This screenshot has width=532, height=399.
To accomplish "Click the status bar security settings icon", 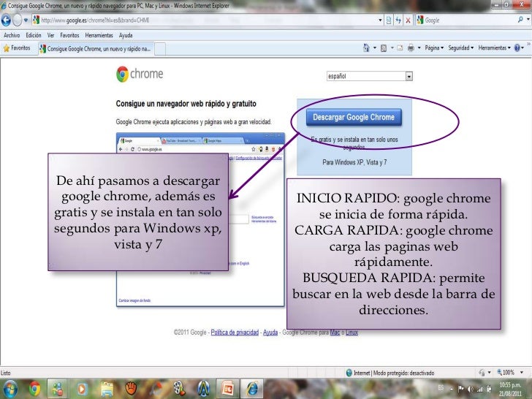I will click(x=482, y=373).
